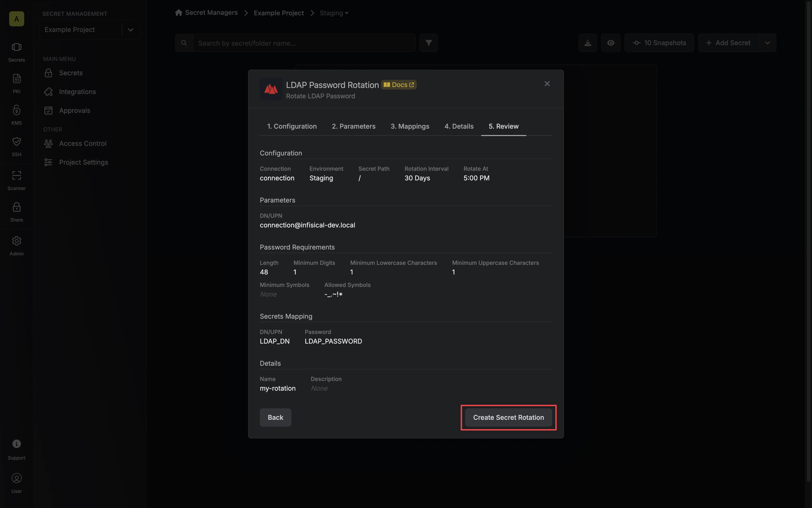Image resolution: width=812 pixels, height=508 pixels.
Task: Click the 5:00 PM rotate time
Action: (476, 178)
